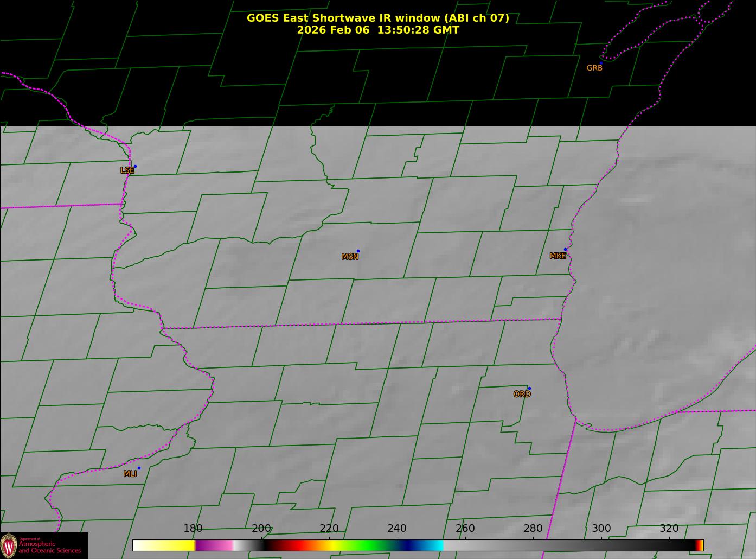Click the 180 colorbar tick label
The width and height of the screenshot is (756, 559).
[x=193, y=529]
